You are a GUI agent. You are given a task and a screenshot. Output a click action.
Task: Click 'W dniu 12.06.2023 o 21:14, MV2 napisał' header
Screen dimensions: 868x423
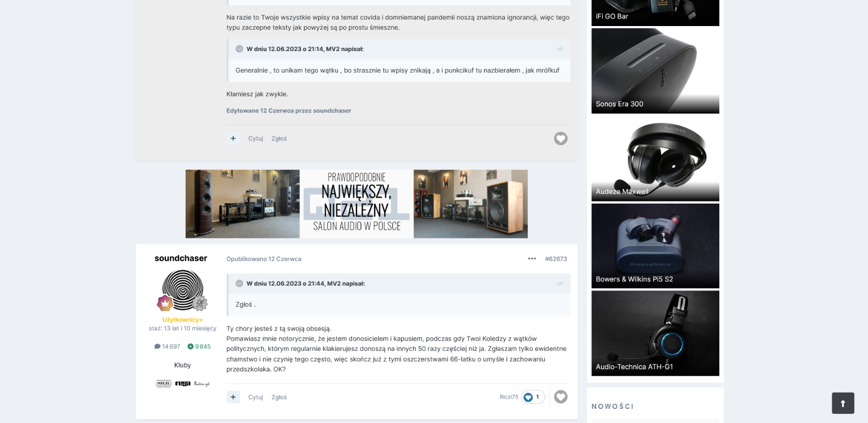[305, 49]
